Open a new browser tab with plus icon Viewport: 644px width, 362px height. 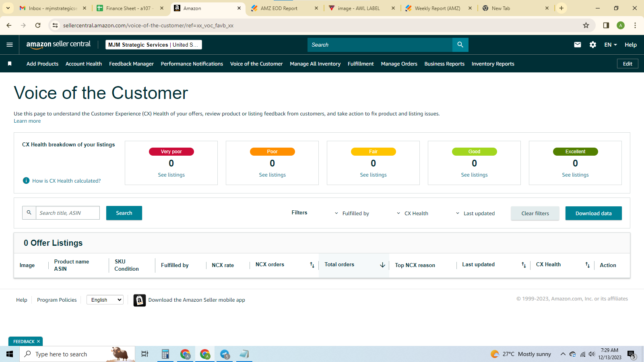(561, 8)
